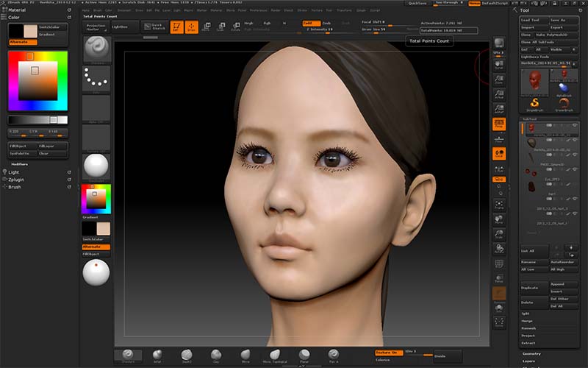Toggle the Floor grid button
This screenshot has height=368, width=588.
tap(499, 139)
